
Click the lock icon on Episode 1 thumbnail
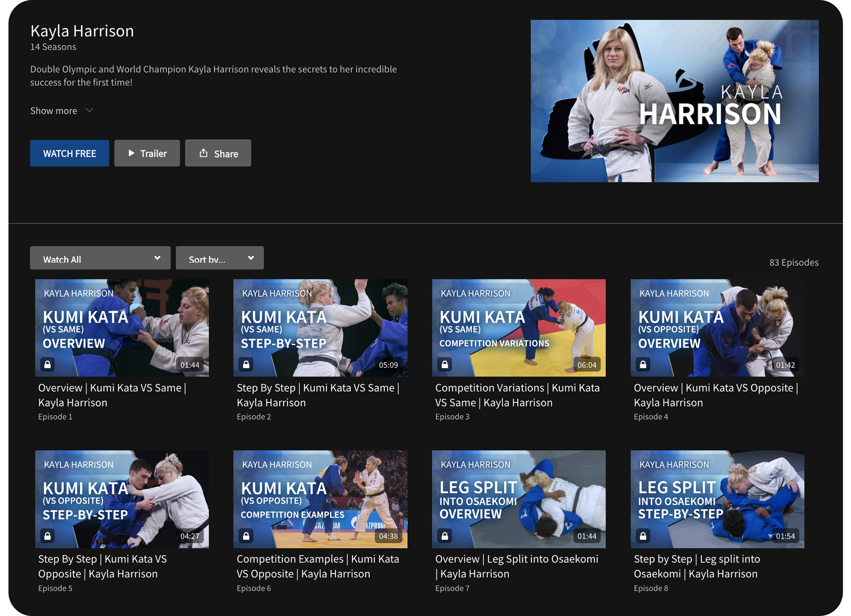point(48,364)
